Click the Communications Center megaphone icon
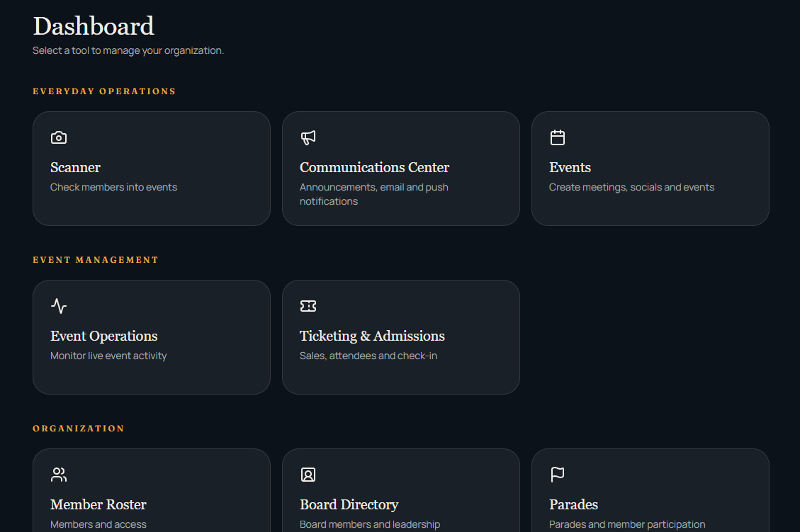Image resolution: width=800 pixels, height=532 pixels. click(x=308, y=137)
